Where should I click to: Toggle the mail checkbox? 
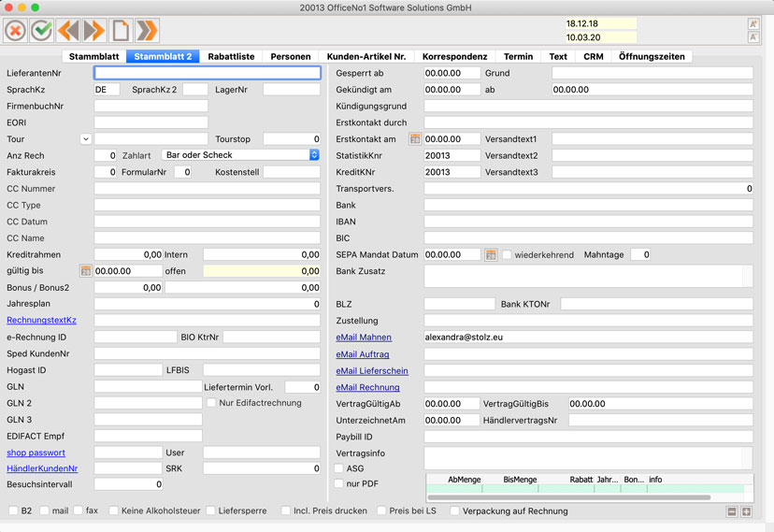(x=44, y=510)
